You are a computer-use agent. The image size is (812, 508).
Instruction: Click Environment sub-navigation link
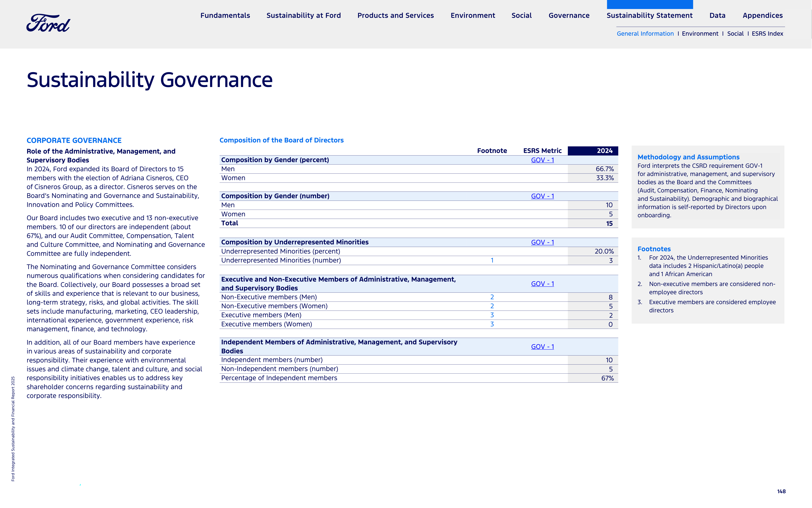700,34
